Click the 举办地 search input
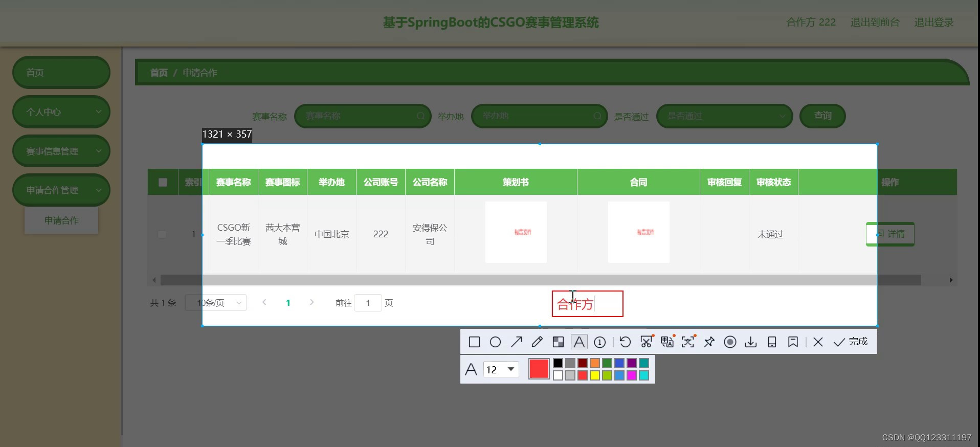980x447 pixels. coord(539,116)
